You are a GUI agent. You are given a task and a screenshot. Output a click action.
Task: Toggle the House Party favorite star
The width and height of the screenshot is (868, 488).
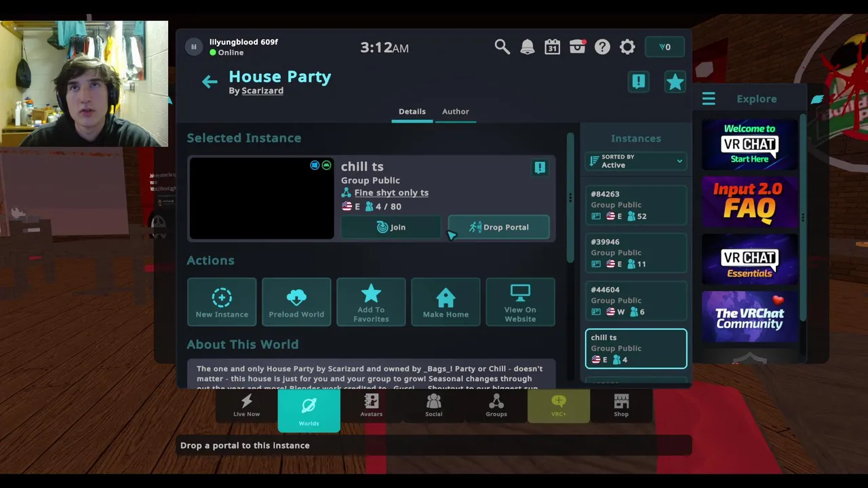(675, 82)
